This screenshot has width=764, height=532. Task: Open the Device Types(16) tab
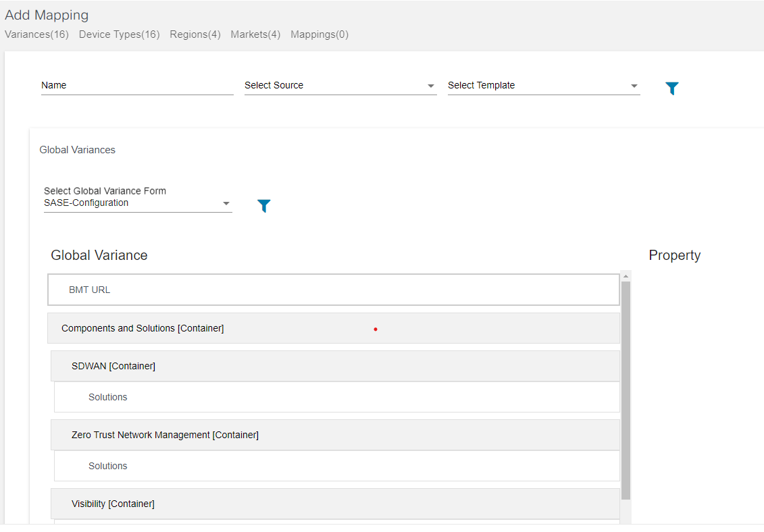click(119, 34)
